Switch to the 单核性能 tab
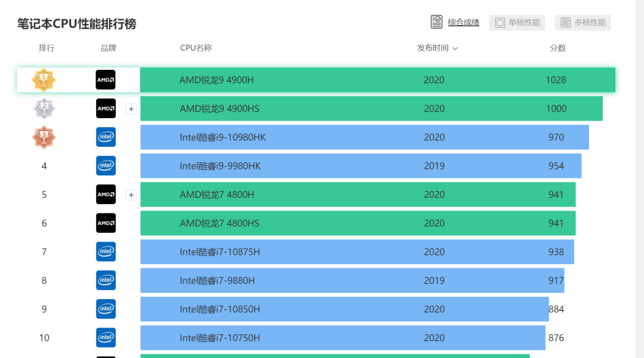This screenshot has width=644, height=358. (517, 23)
